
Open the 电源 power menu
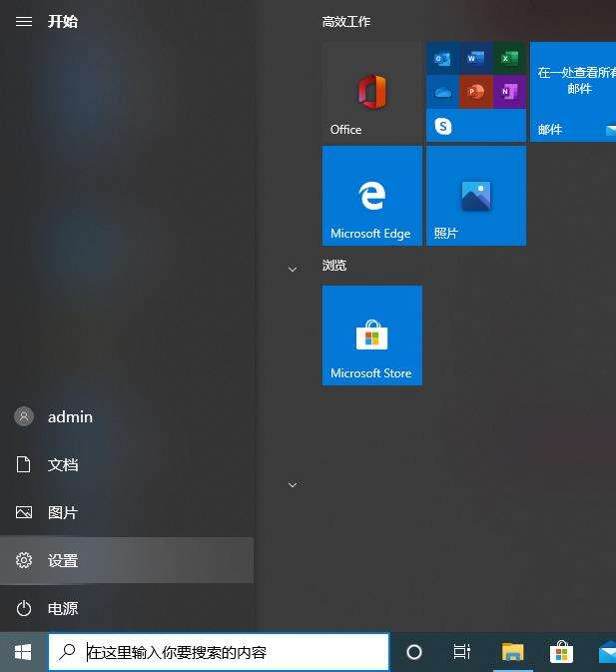click(x=127, y=608)
